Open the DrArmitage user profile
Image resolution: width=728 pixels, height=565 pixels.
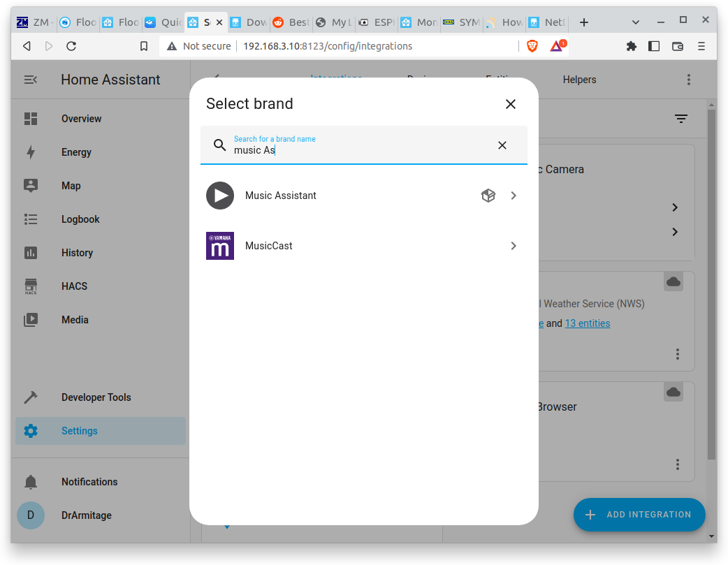point(101,515)
